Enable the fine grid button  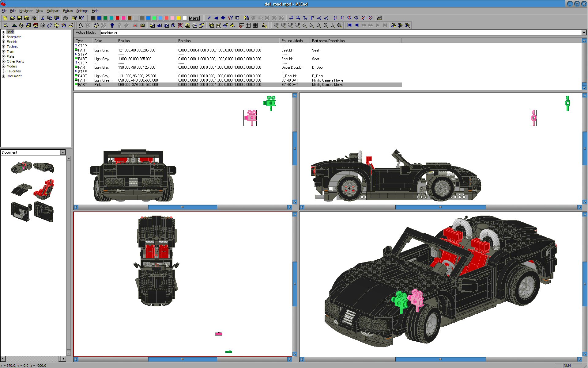click(x=255, y=25)
